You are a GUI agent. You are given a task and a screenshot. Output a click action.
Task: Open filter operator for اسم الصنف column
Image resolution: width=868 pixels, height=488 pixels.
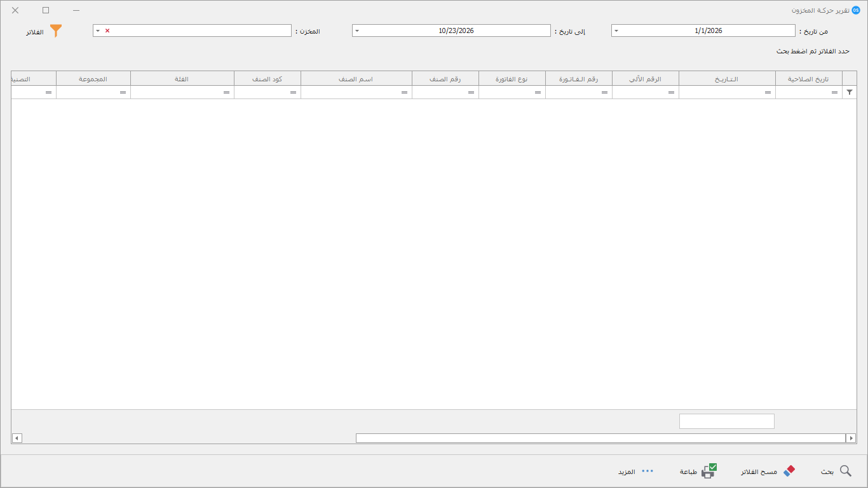(x=404, y=93)
